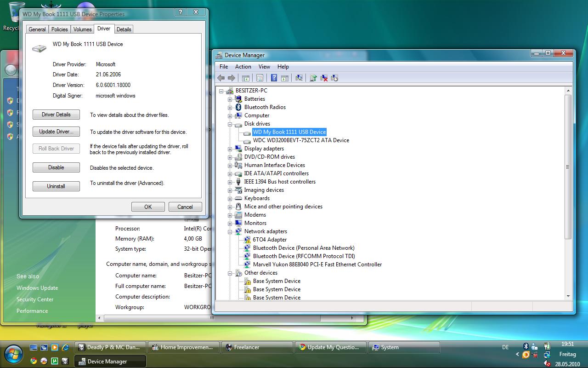This screenshot has height=368, width=588.
Task: Cancel the Properties dialog
Action: click(x=185, y=207)
